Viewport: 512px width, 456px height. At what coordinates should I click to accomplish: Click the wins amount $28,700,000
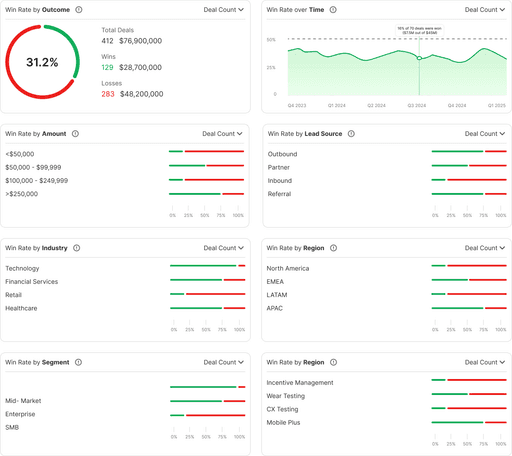(141, 68)
